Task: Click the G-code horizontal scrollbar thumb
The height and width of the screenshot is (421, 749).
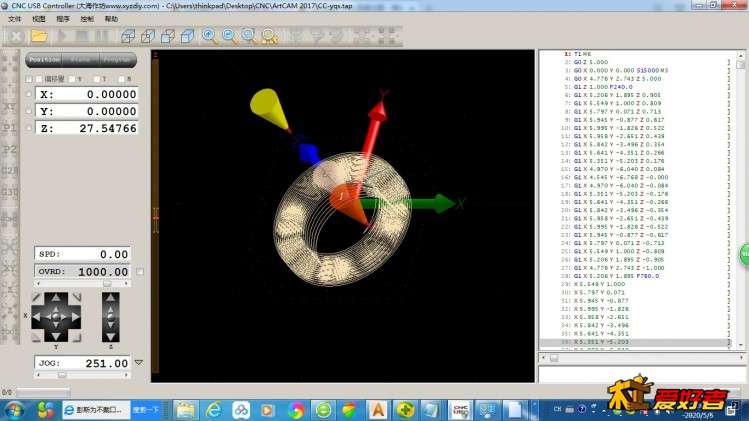Action: [554, 357]
